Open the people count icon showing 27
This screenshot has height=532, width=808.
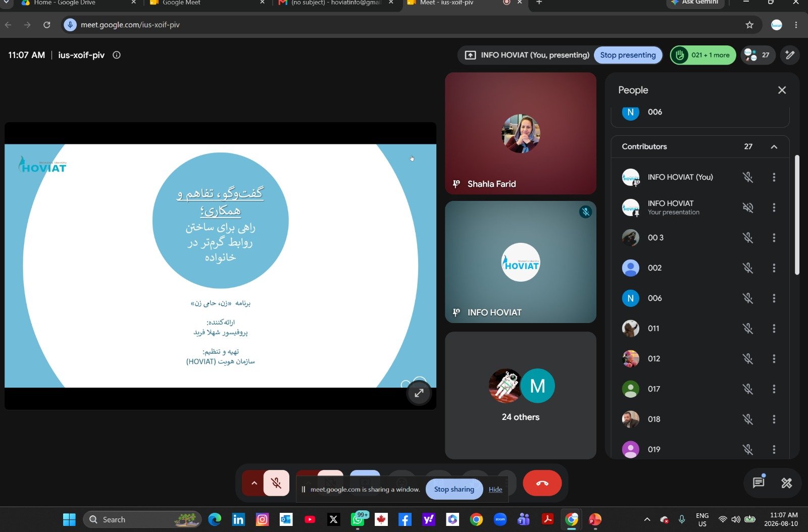tap(758, 55)
